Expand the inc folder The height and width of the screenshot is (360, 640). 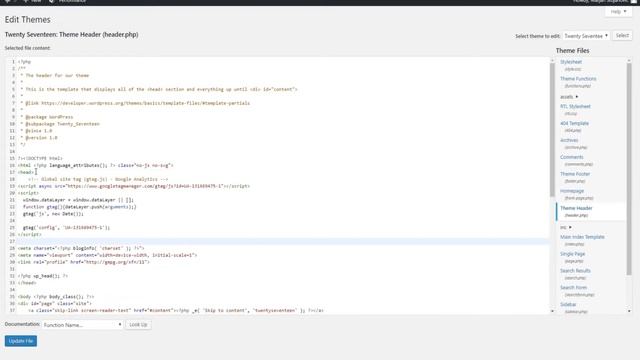(566, 227)
